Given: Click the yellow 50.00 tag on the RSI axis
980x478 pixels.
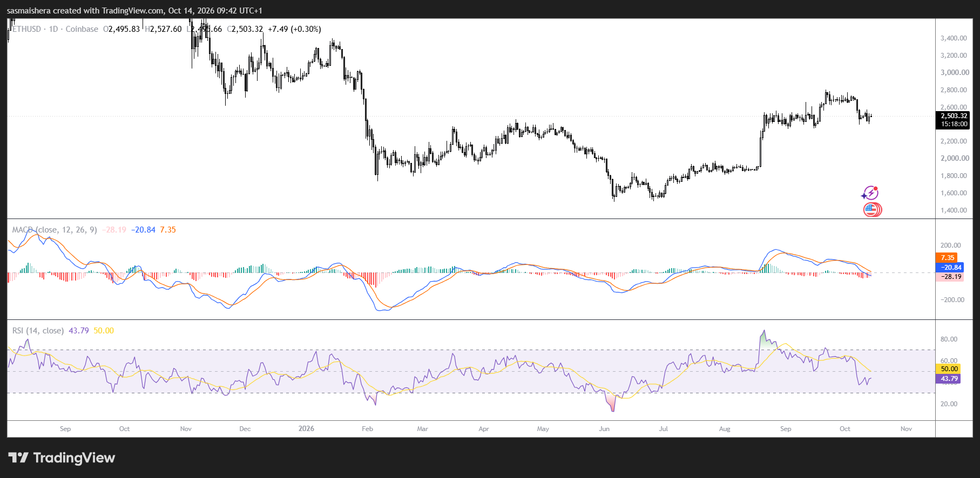Looking at the screenshot, I should [949, 369].
